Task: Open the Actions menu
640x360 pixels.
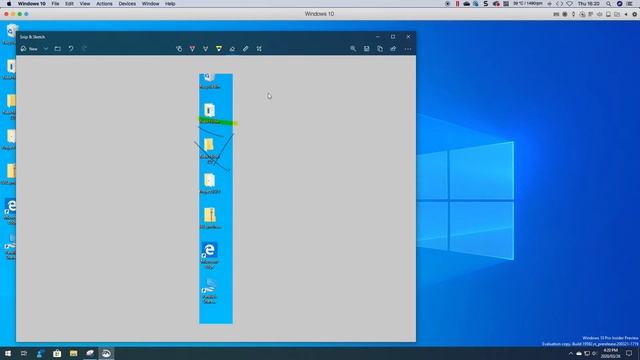Action: [x=104, y=4]
